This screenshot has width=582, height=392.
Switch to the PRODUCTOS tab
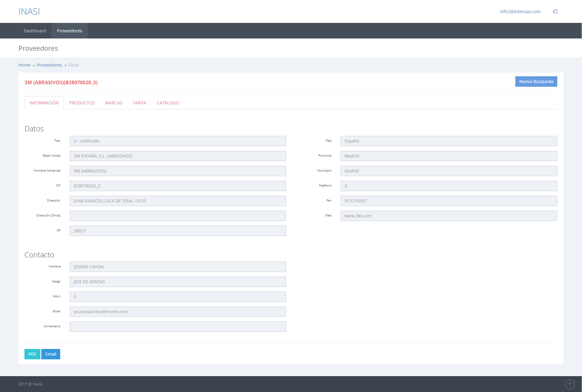pos(82,103)
